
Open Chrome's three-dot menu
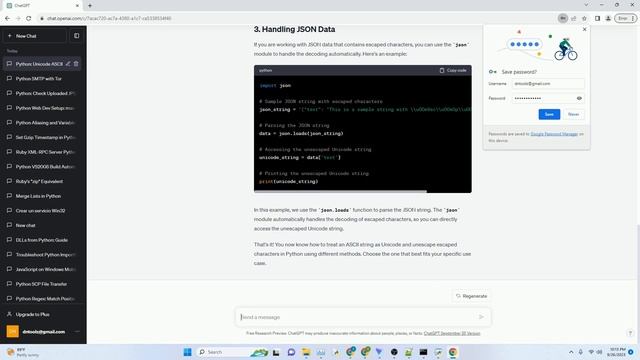pos(633,18)
